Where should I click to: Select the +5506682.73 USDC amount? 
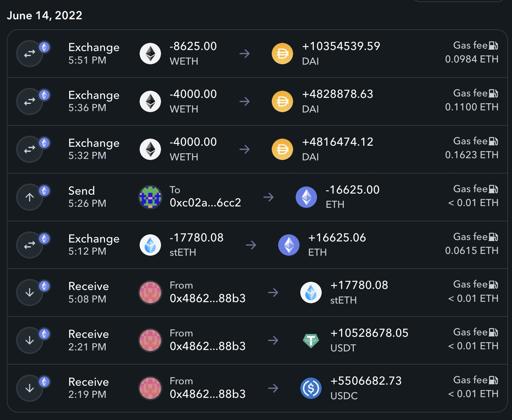(366, 381)
